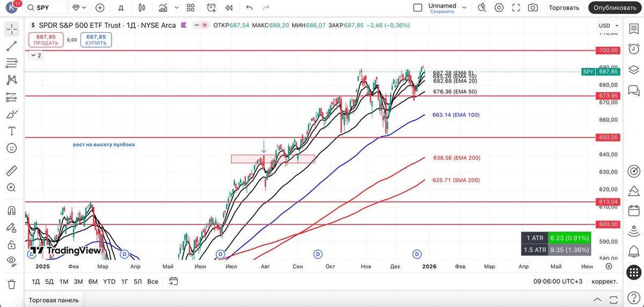This screenshot has height=307, width=644.
Task: Open the chart layout square selector
Action: pyautogui.click(x=418, y=8)
